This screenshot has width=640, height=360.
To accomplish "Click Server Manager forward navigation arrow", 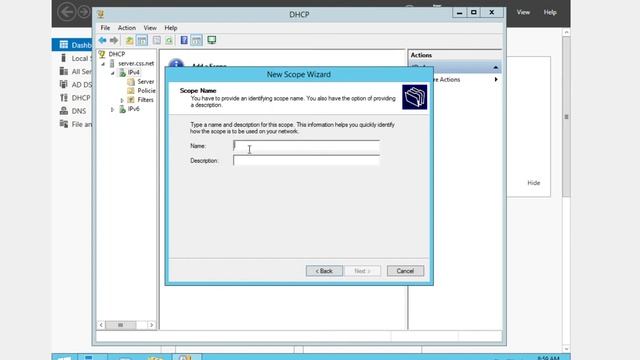I will (84, 12).
